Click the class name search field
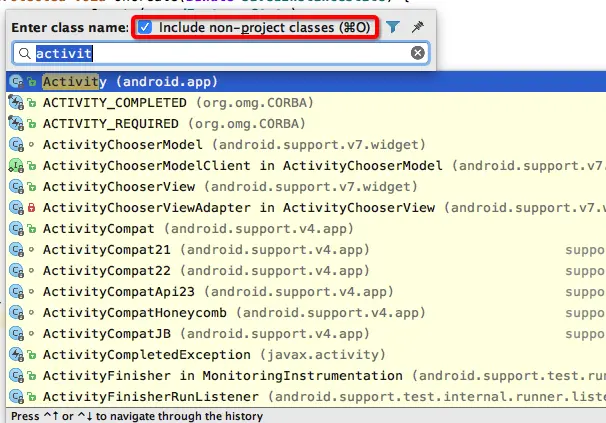 coord(221,53)
